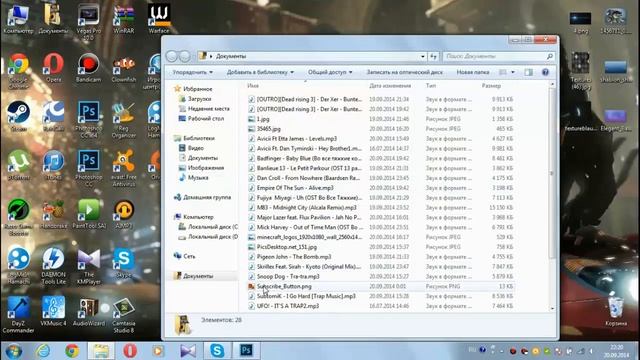Open the Общий доступ dropdown
This screenshot has width=640, height=360.
[x=330, y=72]
